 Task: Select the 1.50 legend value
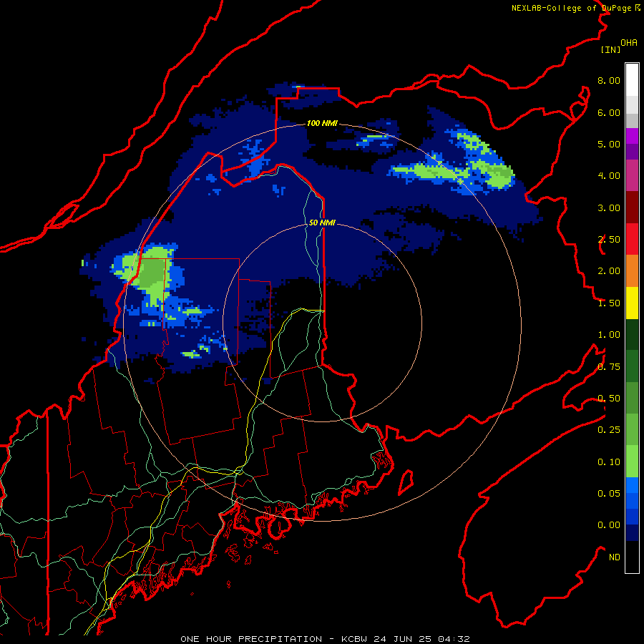click(x=609, y=303)
